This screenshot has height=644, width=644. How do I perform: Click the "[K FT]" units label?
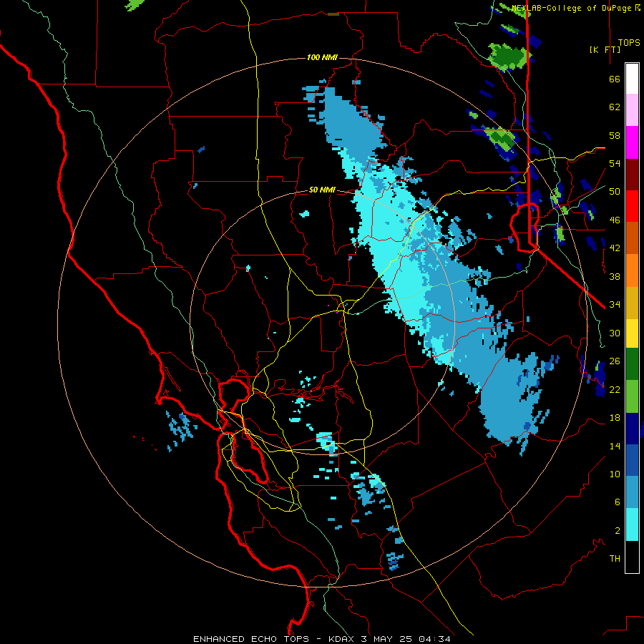point(605,49)
